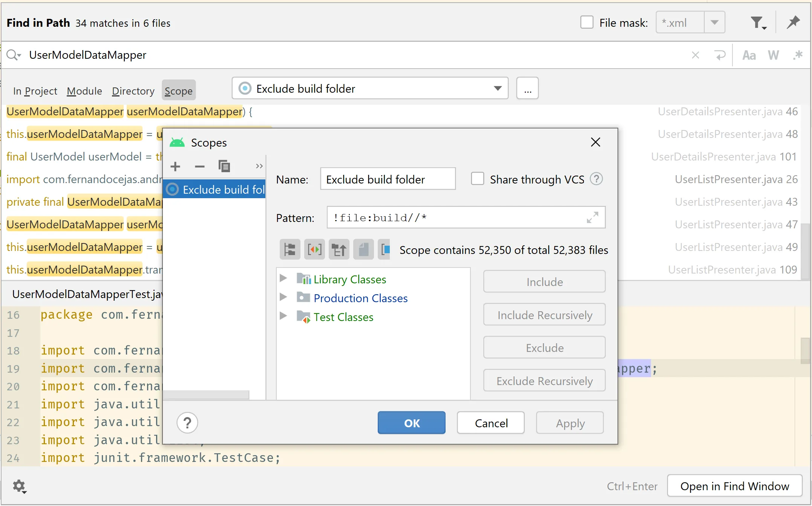
Task: Expand the Production Classes node
Action: pos(283,298)
